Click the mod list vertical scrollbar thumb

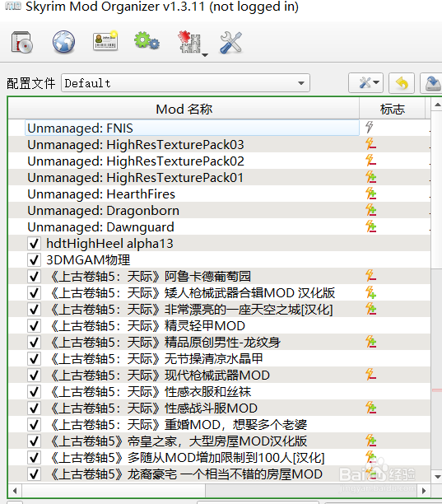(437, 189)
